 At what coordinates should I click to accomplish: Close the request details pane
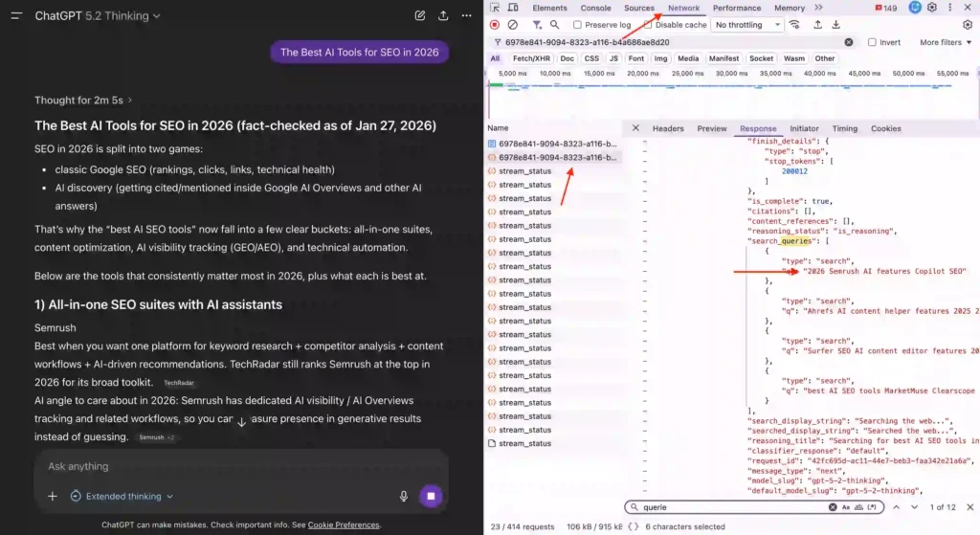coord(635,128)
